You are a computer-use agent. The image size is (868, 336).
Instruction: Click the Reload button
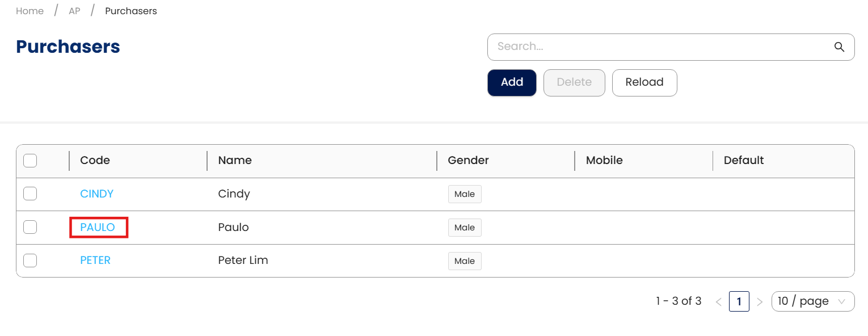644,82
